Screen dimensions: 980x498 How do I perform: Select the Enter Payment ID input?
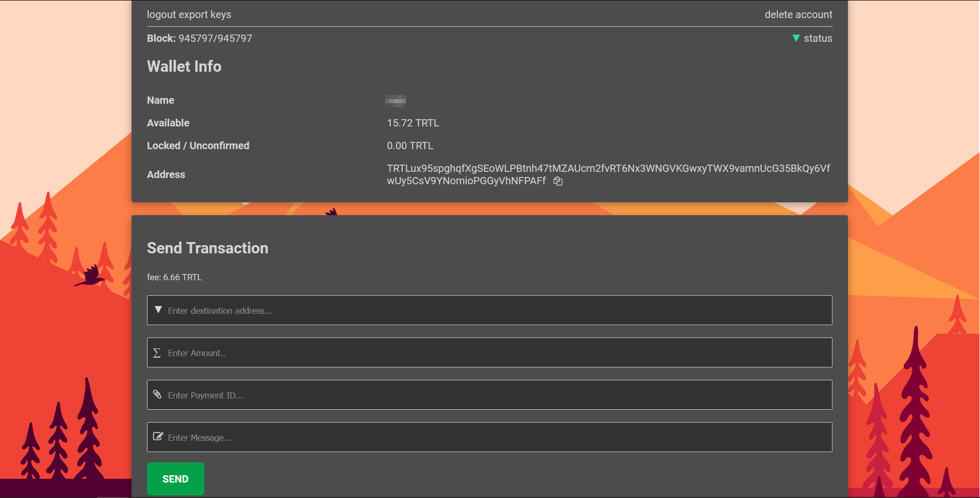[x=495, y=395]
